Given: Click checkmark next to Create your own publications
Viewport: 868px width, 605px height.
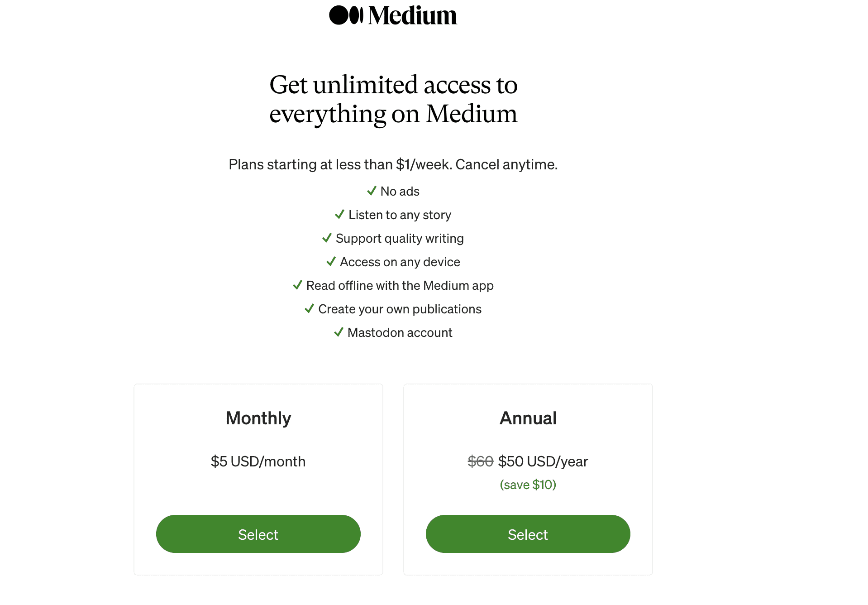Looking at the screenshot, I should (309, 308).
